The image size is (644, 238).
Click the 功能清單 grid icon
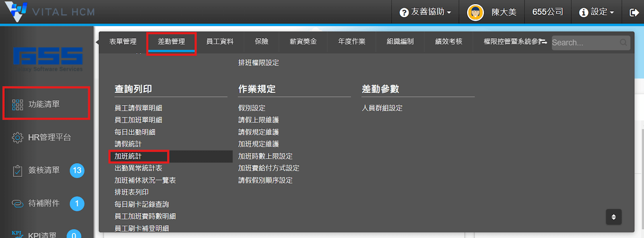pos(17,105)
